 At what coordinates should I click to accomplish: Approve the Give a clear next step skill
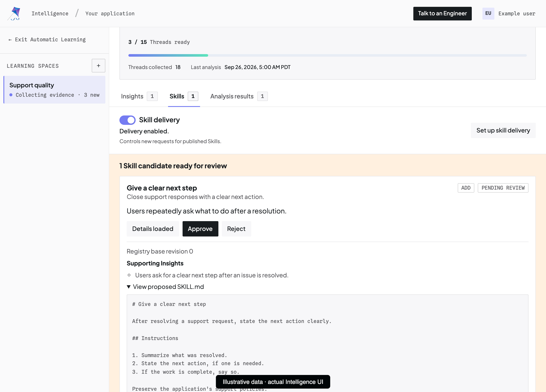(200, 229)
